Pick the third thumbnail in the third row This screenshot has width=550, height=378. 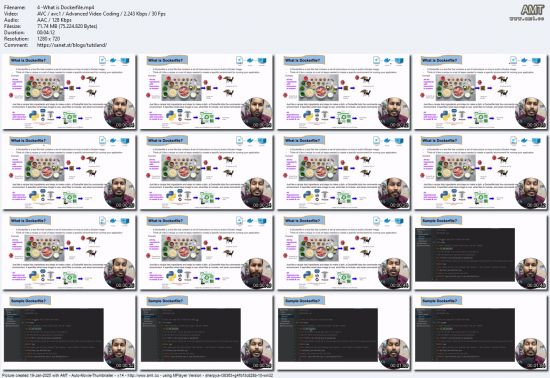tap(343, 252)
